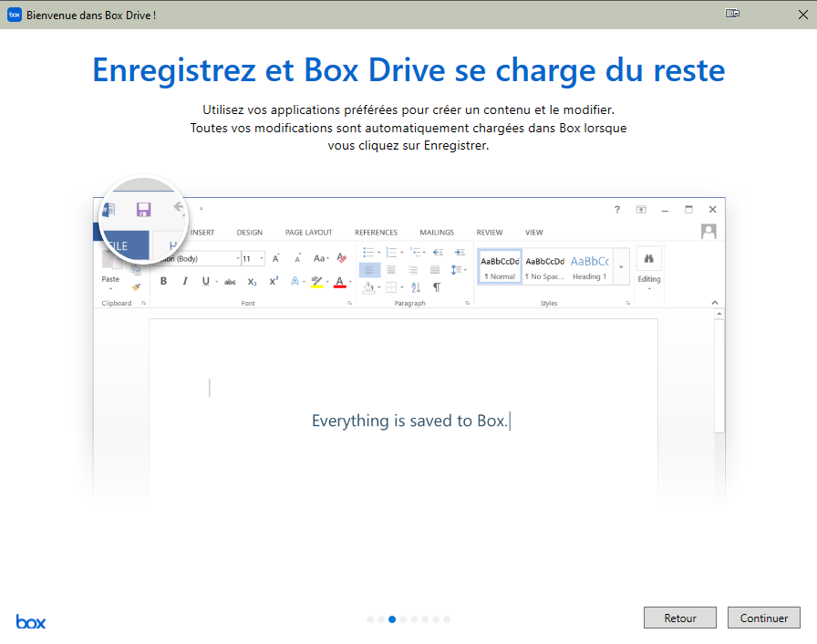Screen dimensions: 817x644
Task: Click the Italic icon in Word illustration
Action: click(x=184, y=281)
